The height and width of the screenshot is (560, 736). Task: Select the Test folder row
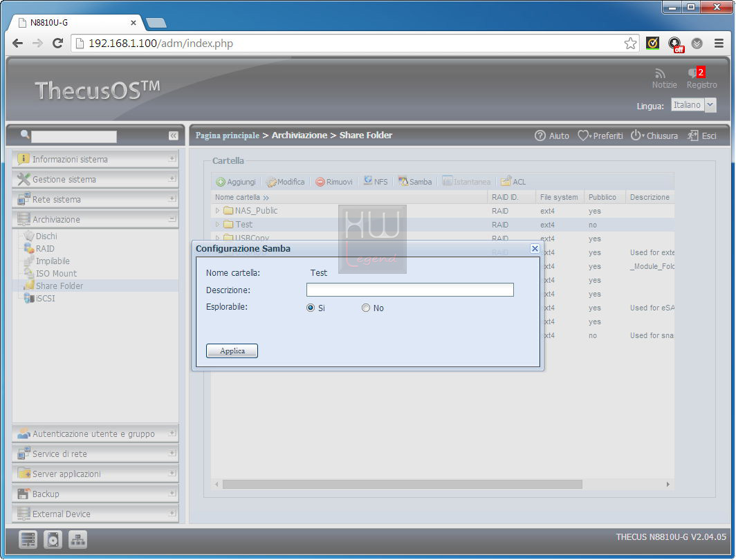tap(442, 225)
